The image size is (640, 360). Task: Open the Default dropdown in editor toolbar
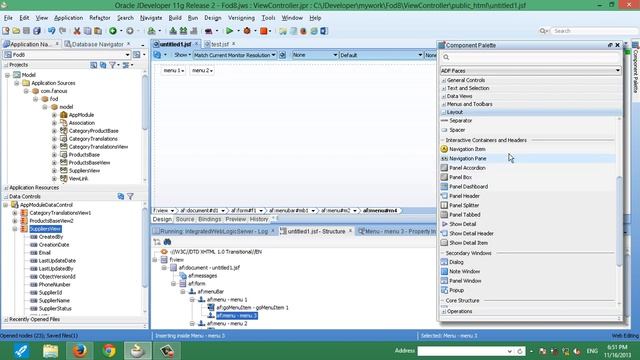click(x=380, y=55)
